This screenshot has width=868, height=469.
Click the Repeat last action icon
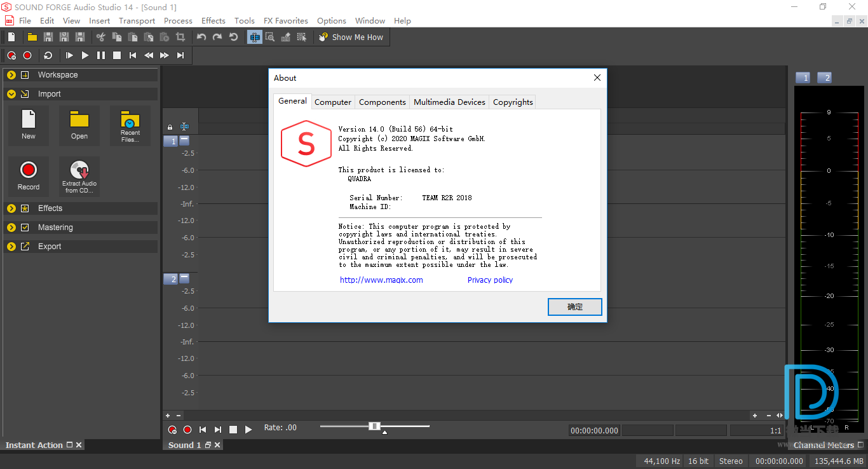[233, 37]
